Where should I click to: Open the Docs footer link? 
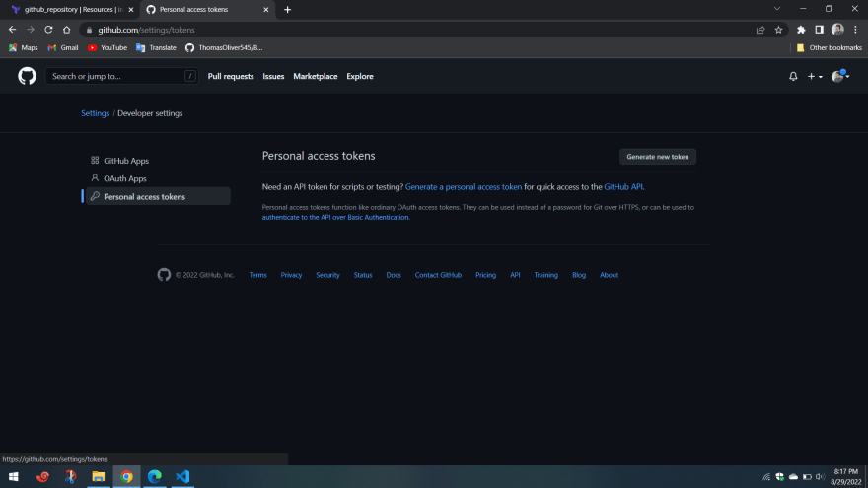coord(394,275)
